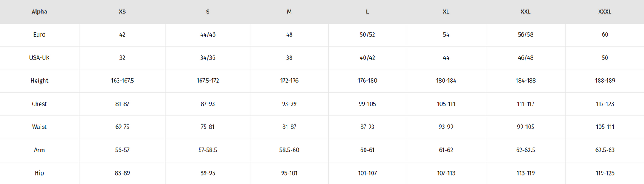644x184 pixels.
Task: Select the USA-UK row label
Action: pos(39,58)
